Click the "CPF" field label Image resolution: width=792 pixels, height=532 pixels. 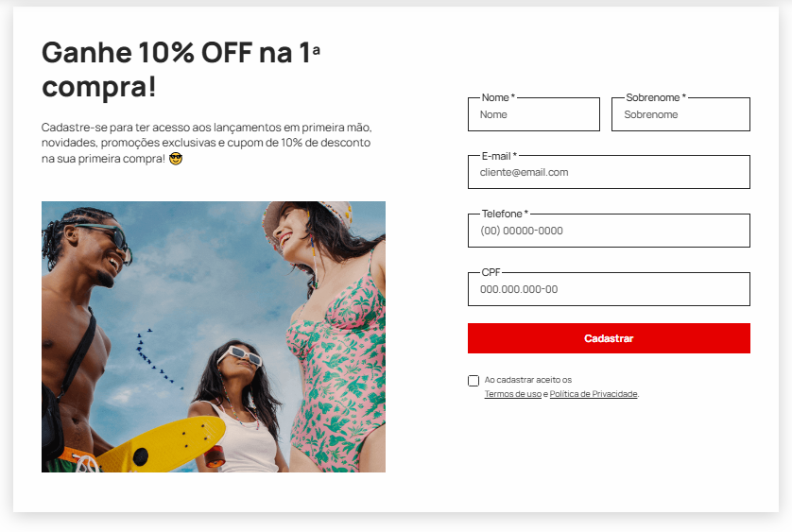pyautogui.click(x=491, y=272)
